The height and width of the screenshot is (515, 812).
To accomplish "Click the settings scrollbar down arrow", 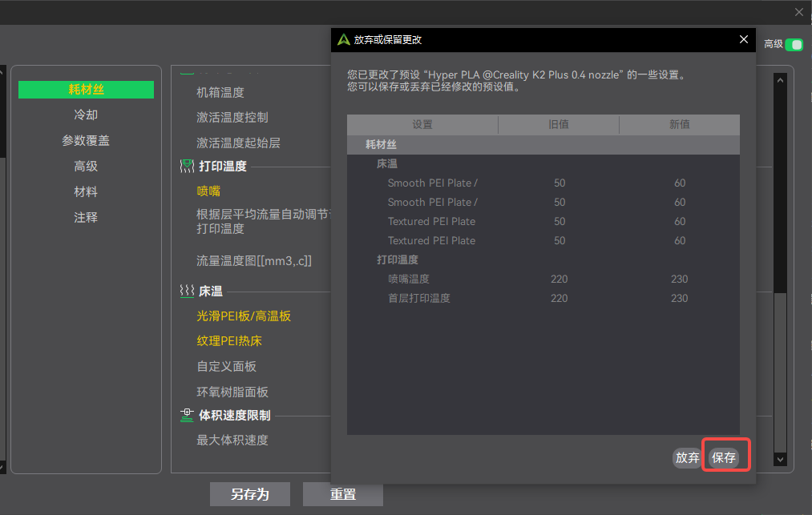I will pos(779,459).
